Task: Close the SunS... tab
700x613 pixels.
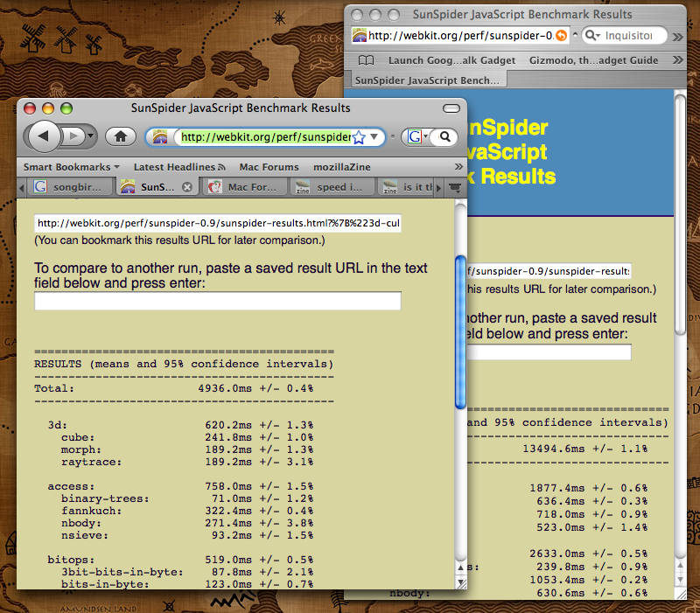Action: (187, 187)
